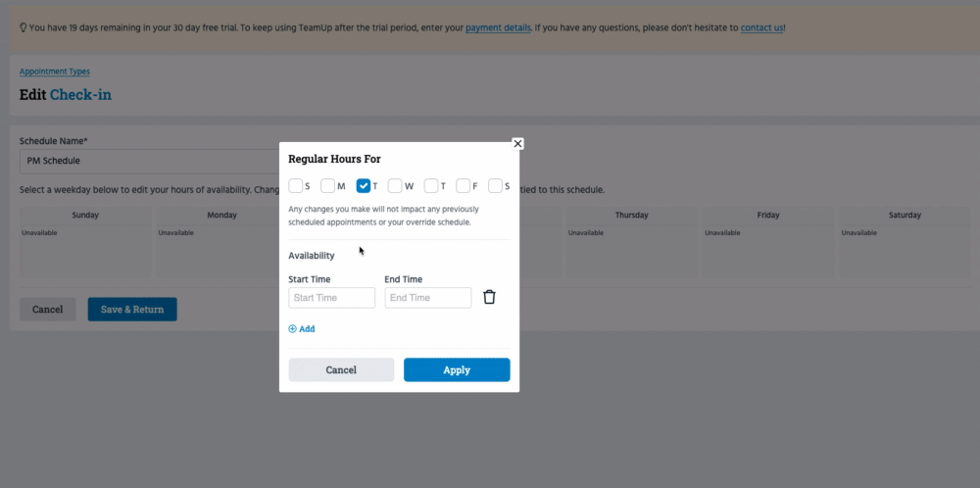980x488 pixels.
Task: Enable the Saturday checkbox in the dialog
Action: click(x=496, y=186)
